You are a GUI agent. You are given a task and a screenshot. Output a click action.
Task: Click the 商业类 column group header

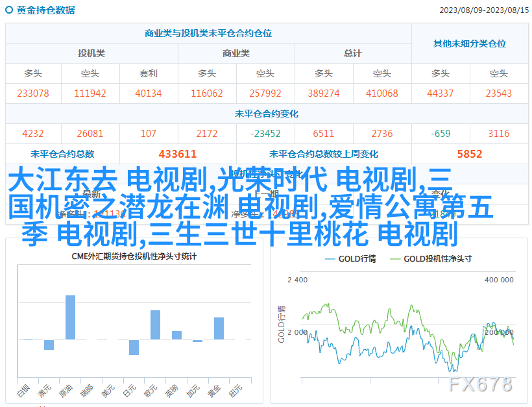click(236, 53)
